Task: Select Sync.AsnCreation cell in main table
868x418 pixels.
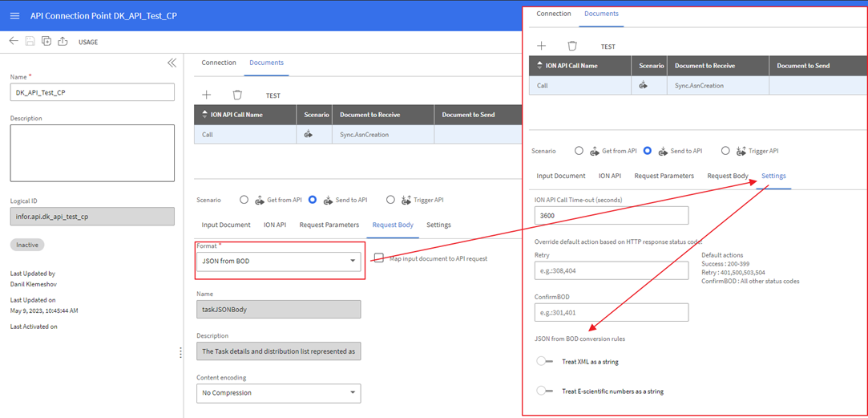Action: 383,134
